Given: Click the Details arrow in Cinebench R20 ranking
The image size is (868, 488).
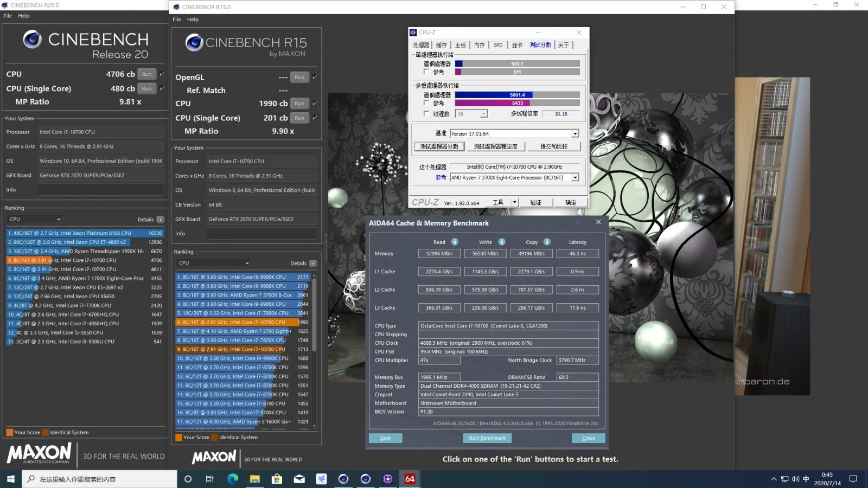Looking at the screenshot, I should [161, 220].
